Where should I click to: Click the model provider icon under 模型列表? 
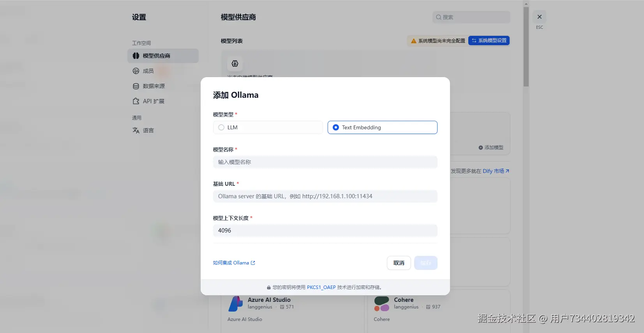(235, 63)
